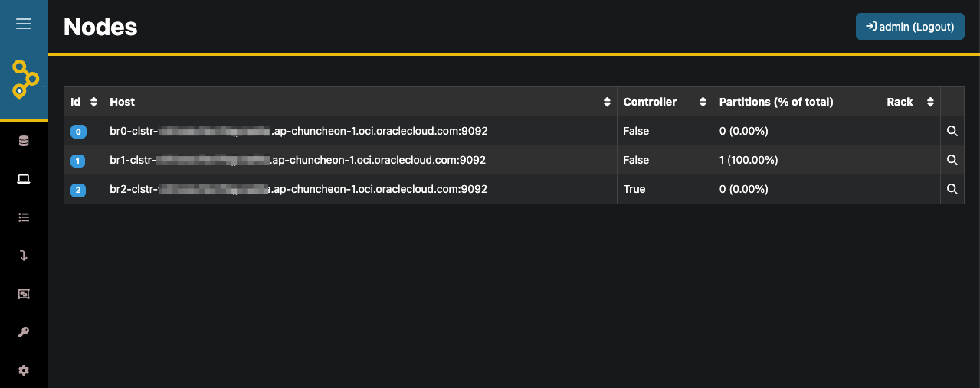Click the blue Id badge 0

pyautogui.click(x=78, y=132)
